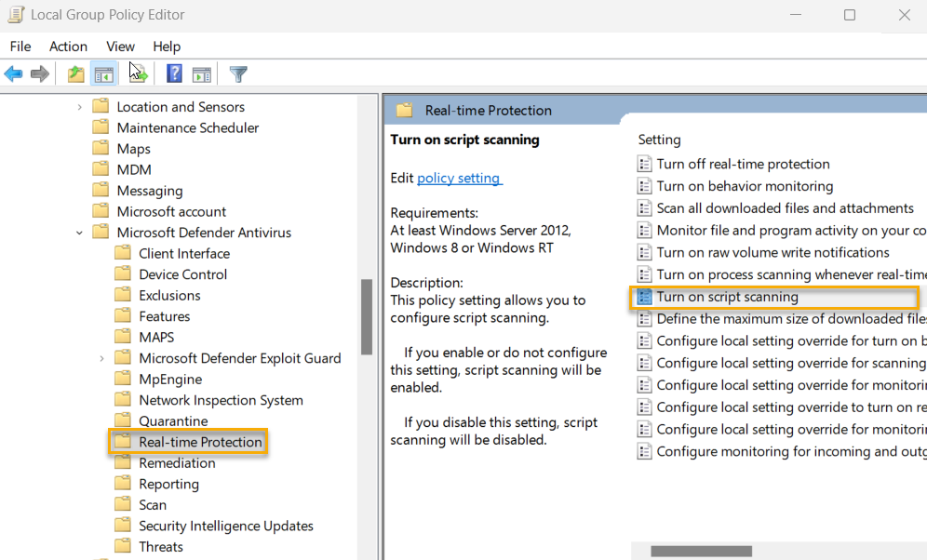Open the File menu

(20, 46)
